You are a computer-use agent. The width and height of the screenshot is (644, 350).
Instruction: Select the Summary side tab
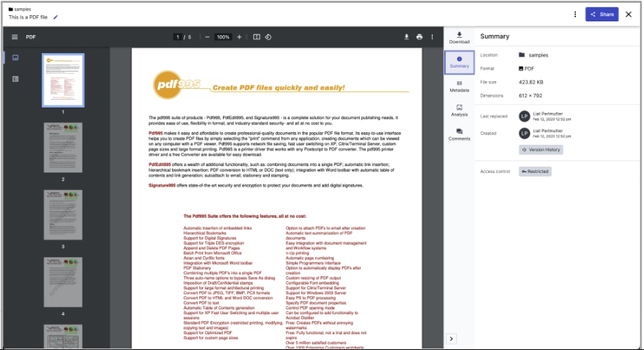point(459,63)
